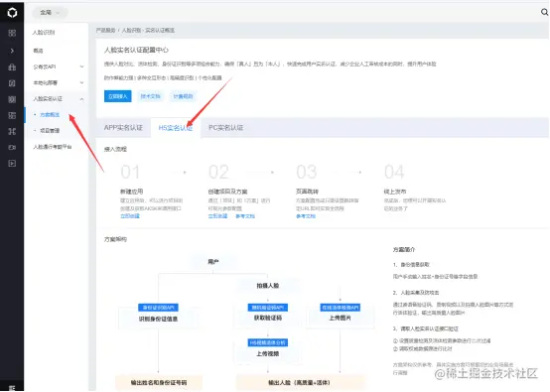
Task: Click the 人脸实名认证配置中心 heading
Action: (x=136, y=51)
